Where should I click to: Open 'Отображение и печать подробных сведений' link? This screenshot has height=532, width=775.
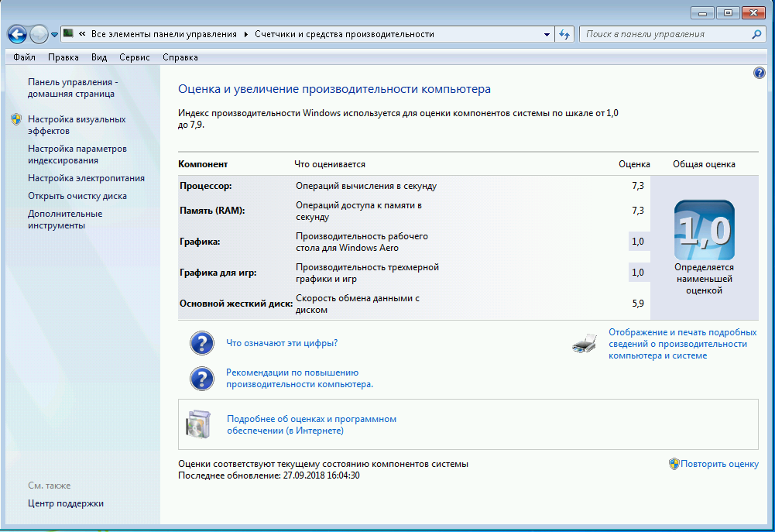[x=683, y=344]
